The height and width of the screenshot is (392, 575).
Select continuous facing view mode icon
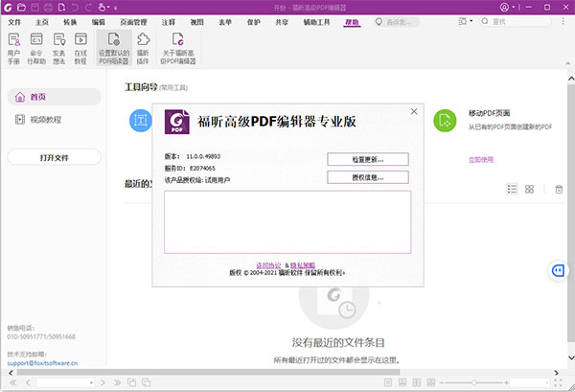pyautogui.click(x=431, y=382)
